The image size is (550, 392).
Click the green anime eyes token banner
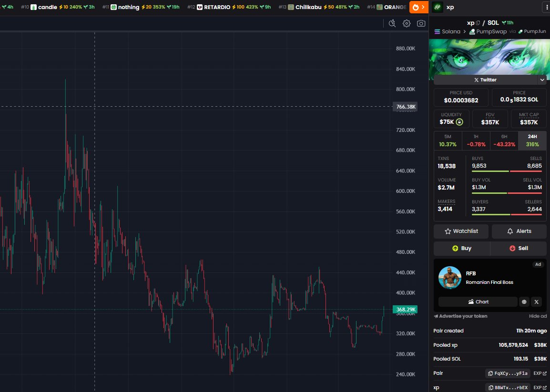(x=489, y=57)
